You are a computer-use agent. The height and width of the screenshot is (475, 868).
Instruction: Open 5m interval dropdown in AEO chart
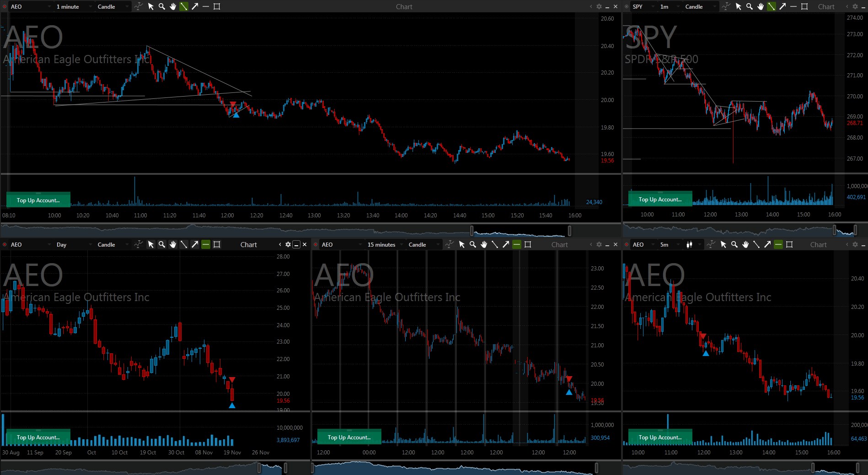[670, 244]
